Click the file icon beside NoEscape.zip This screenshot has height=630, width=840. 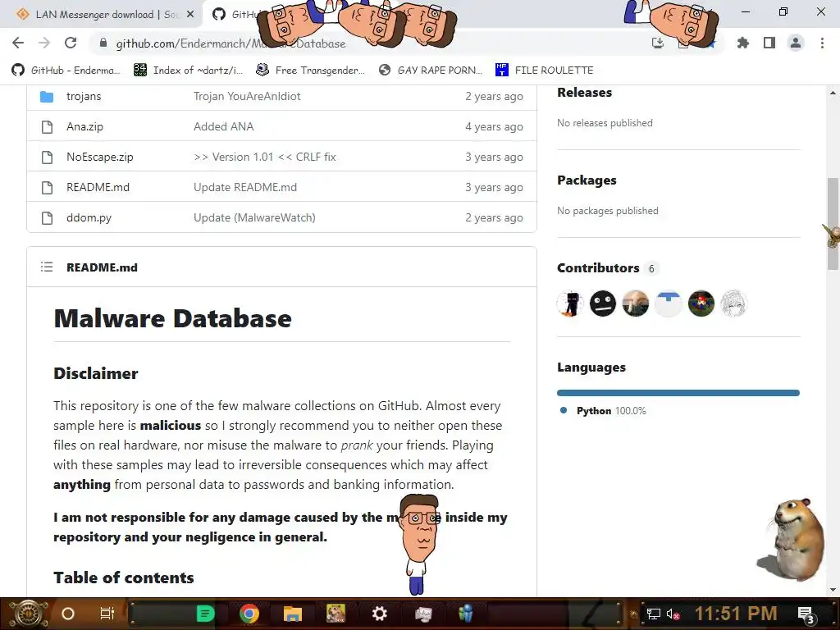coord(47,157)
